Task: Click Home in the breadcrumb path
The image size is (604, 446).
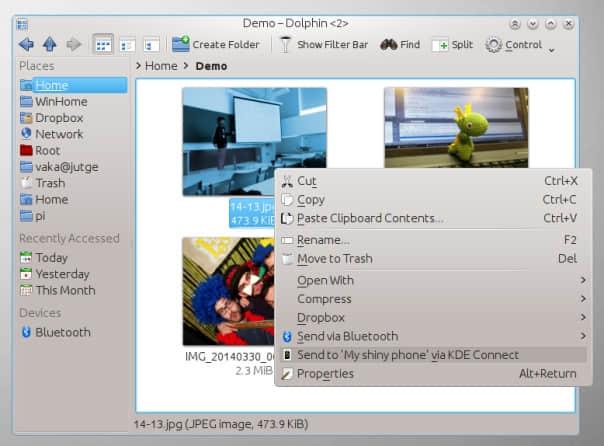Action: [x=161, y=66]
